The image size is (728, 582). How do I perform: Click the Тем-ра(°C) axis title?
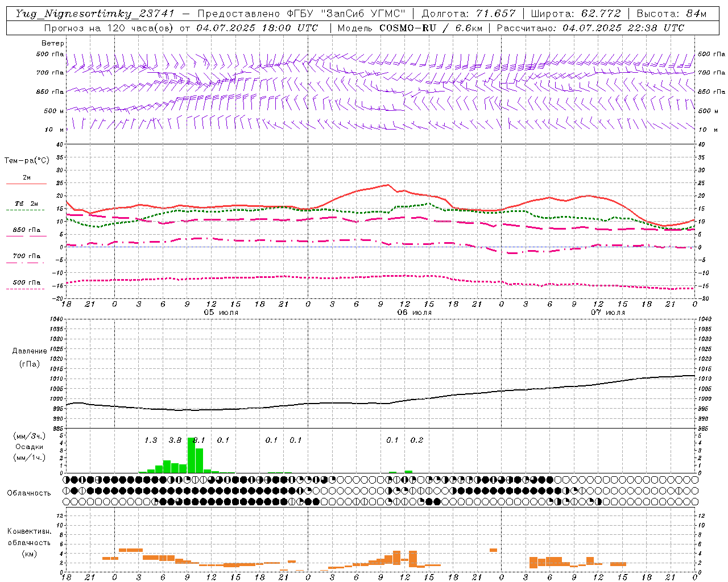pos(27,161)
